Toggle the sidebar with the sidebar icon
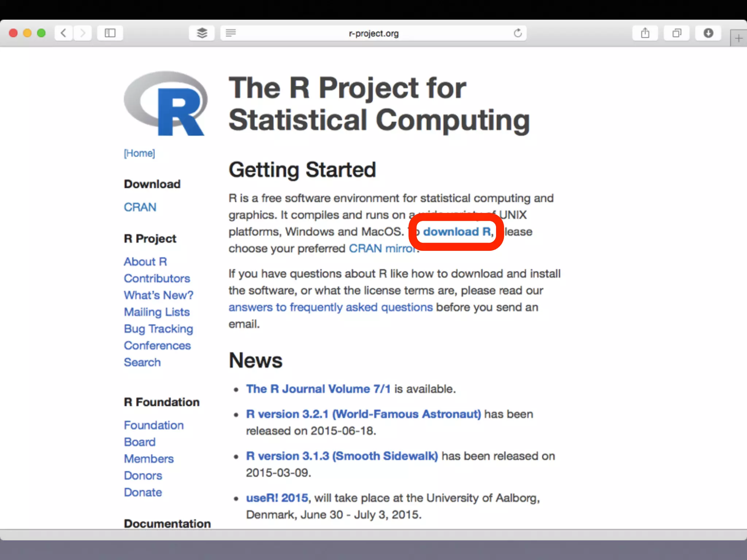 (x=110, y=33)
